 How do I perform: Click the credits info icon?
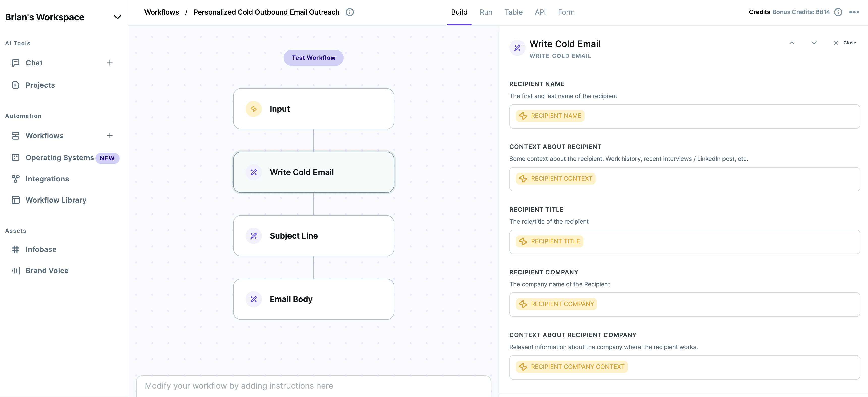(x=838, y=12)
